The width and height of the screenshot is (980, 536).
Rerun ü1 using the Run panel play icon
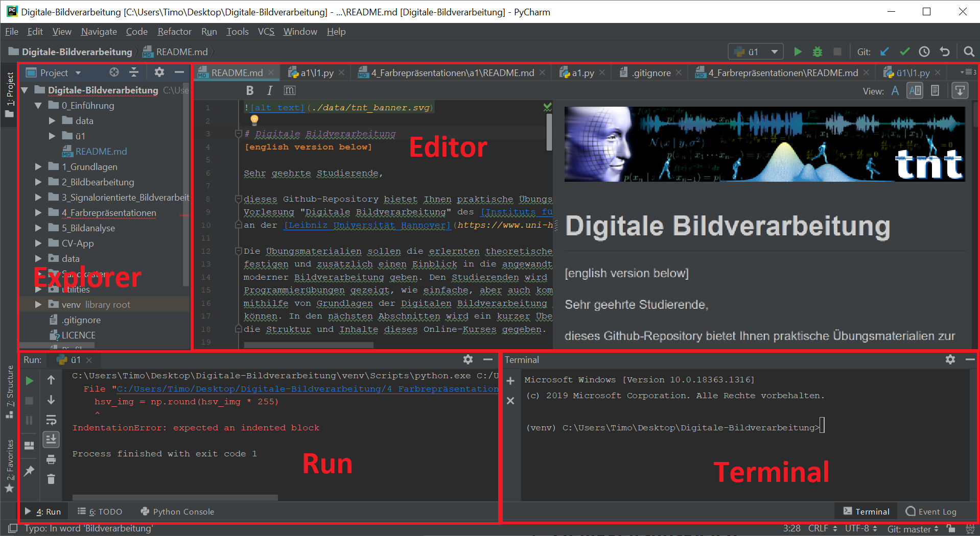[29, 380]
